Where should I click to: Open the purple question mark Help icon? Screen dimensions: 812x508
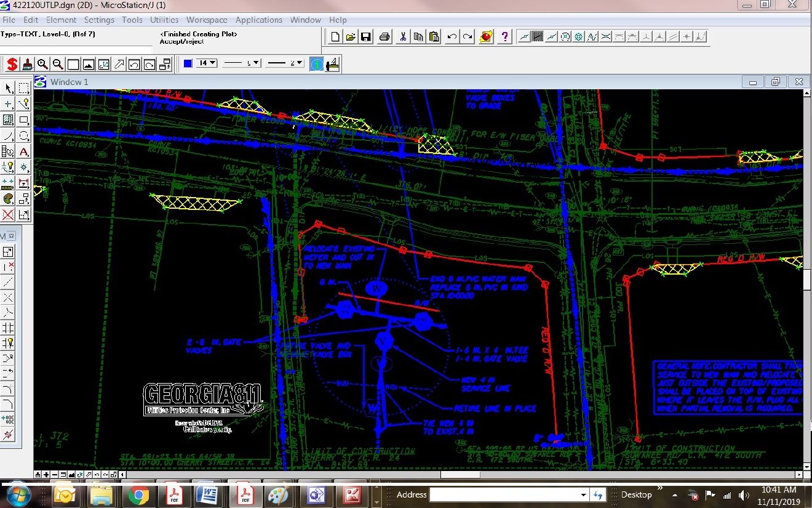point(504,37)
